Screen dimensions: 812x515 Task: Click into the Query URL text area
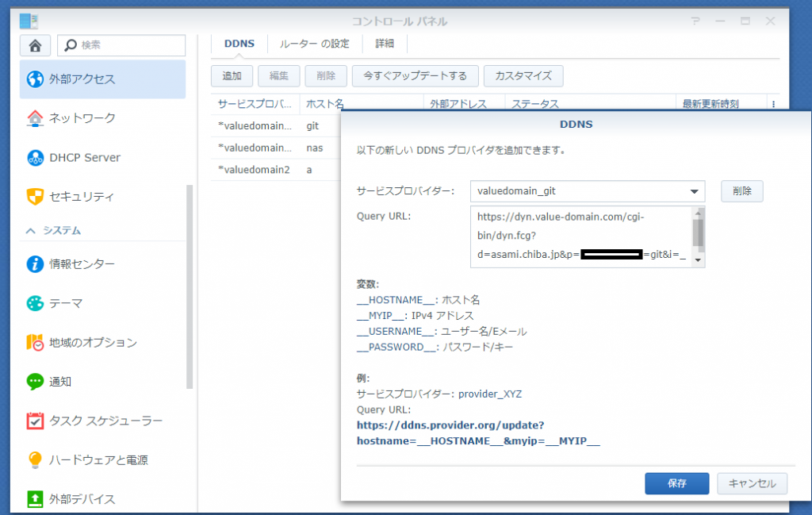pyautogui.click(x=581, y=236)
